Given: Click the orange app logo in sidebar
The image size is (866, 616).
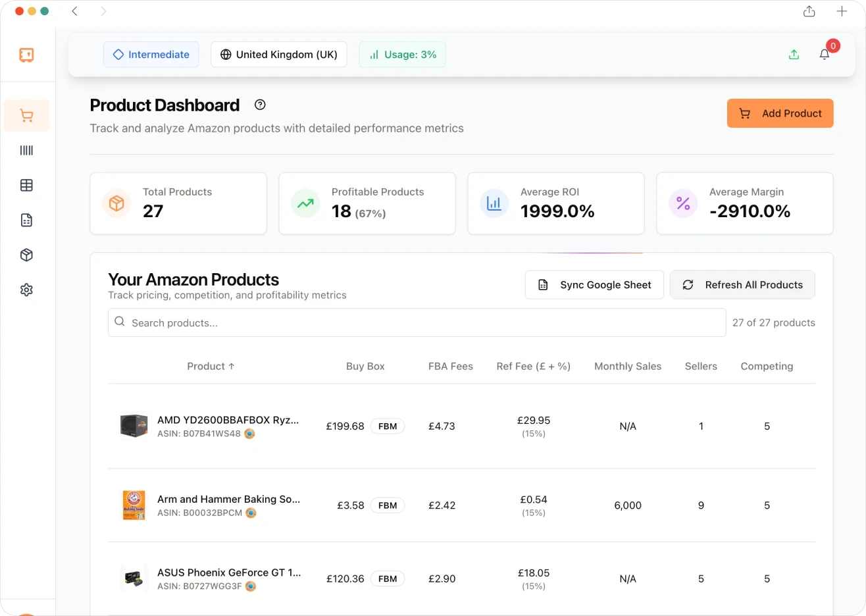Looking at the screenshot, I should [26, 55].
